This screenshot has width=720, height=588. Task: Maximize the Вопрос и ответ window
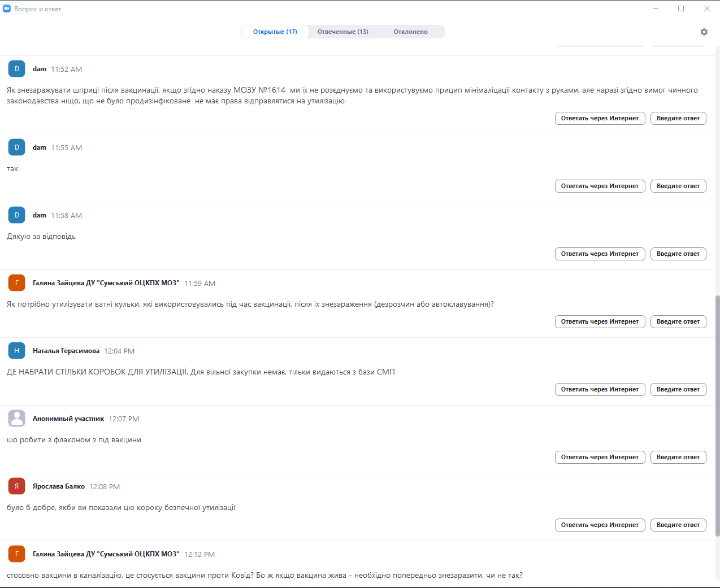pyautogui.click(x=681, y=8)
